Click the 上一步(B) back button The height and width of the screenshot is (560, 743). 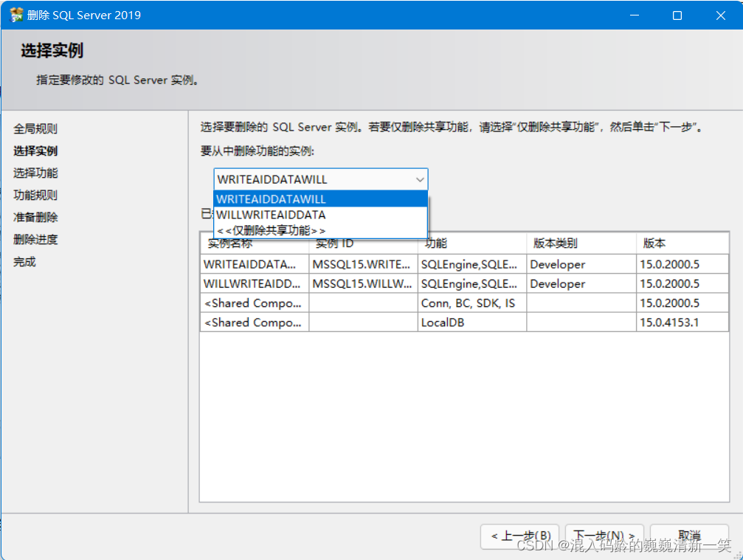[520, 536]
